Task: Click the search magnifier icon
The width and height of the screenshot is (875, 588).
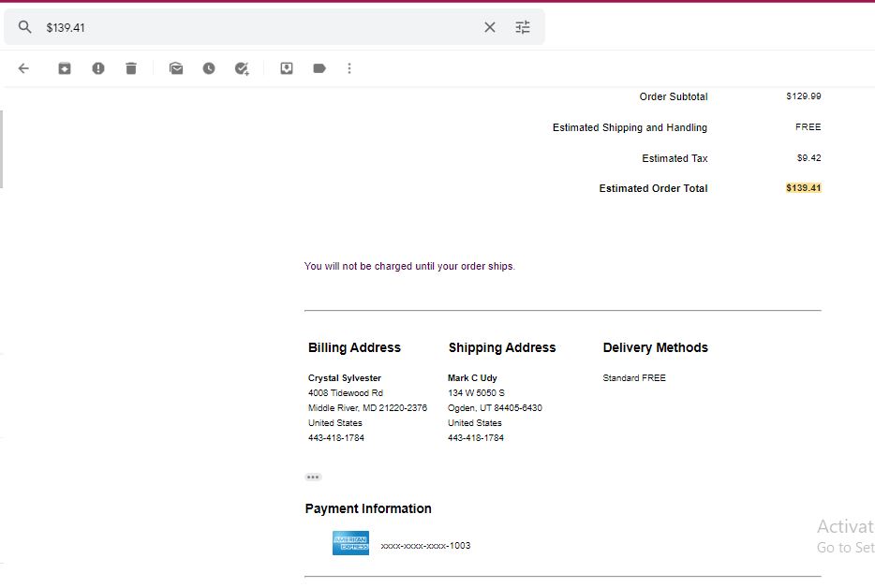Action: (24, 27)
